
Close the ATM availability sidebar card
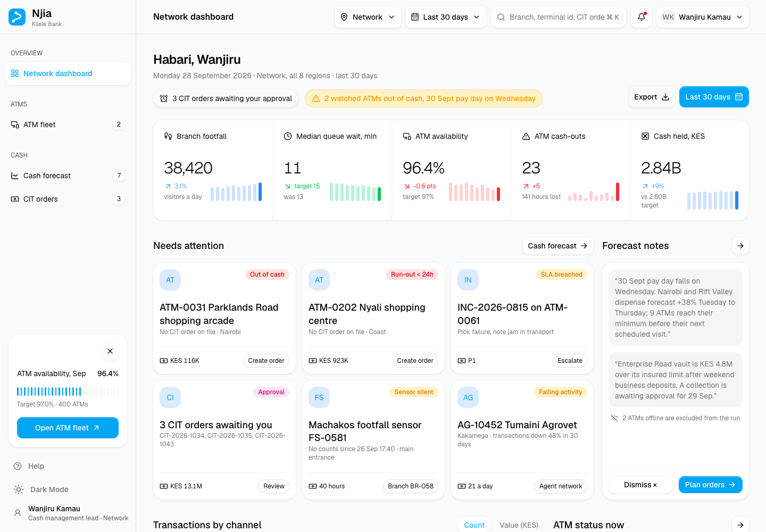click(110, 351)
